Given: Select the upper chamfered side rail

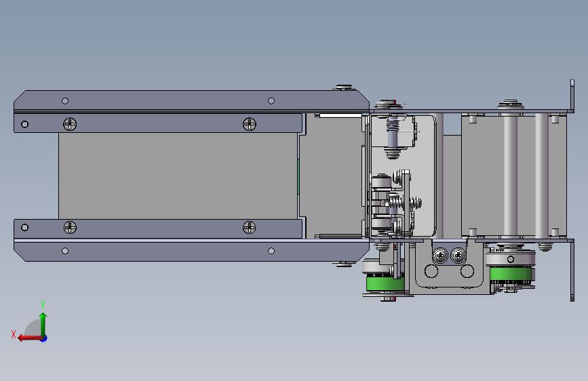Looking at the screenshot, I should point(191,100).
